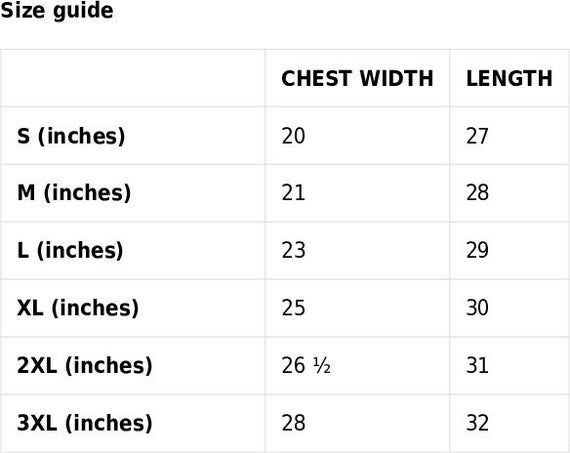570x453 pixels.
Task: Select chest width value 23
Action: click(293, 251)
